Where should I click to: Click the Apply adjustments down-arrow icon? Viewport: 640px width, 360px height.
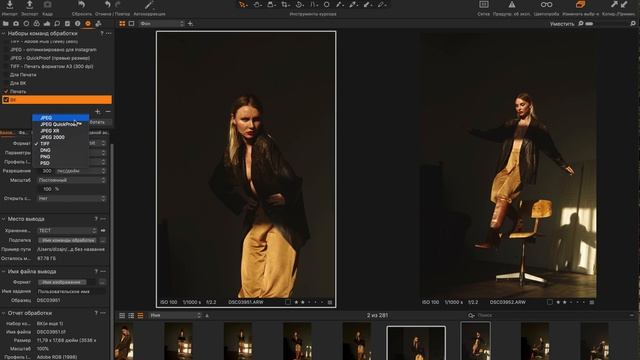pos(624,4)
